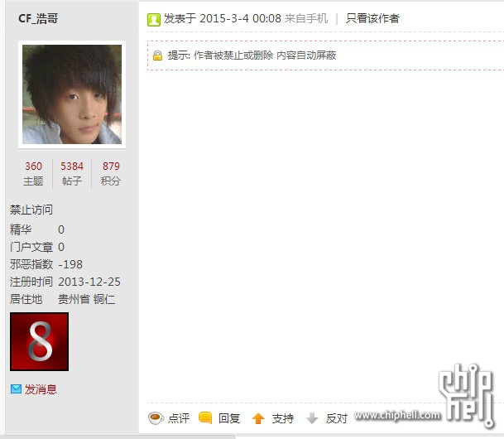Viewport: 504px width, 439px height.
Task: Click the yellow lock icon in notice
Action: (157, 55)
